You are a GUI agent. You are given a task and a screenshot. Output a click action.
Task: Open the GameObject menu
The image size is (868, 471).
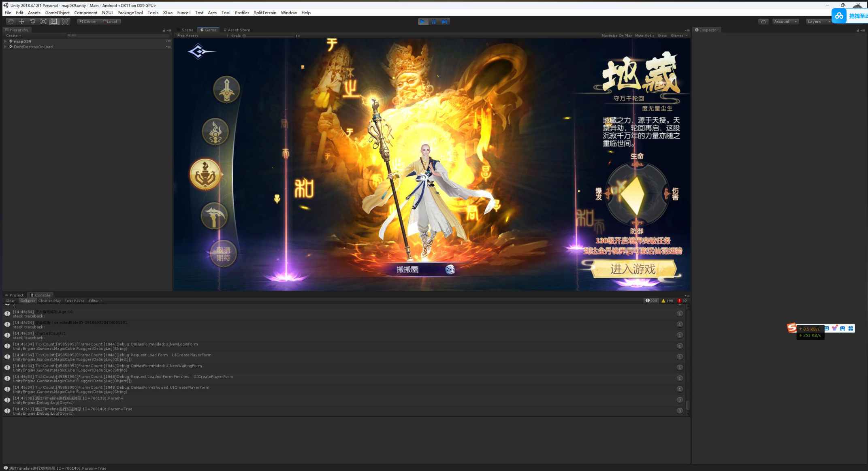coord(57,13)
